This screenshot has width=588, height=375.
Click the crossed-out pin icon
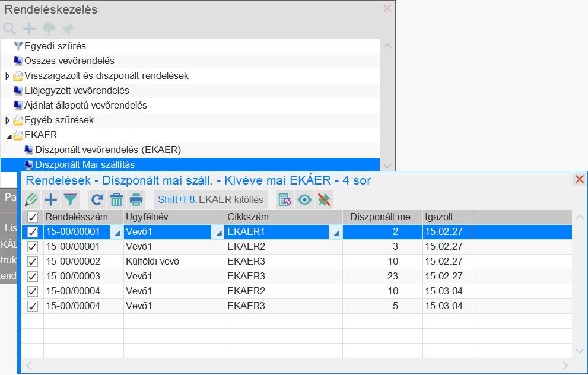pyautogui.click(x=323, y=200)
